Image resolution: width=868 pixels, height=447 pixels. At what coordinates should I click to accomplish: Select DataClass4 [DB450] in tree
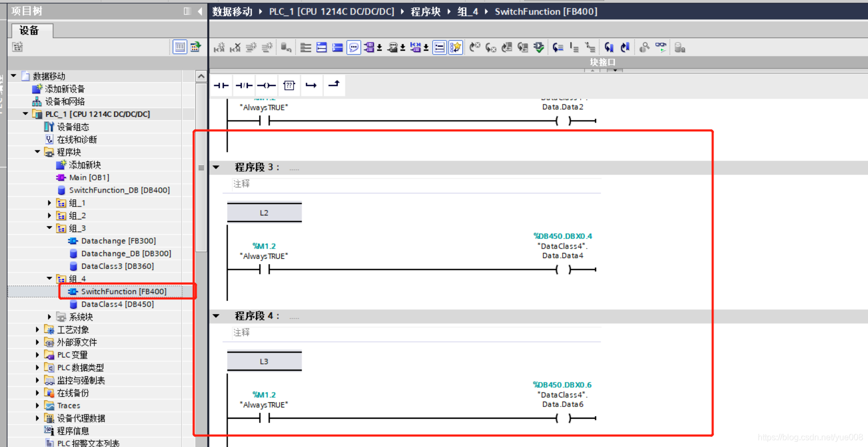pos(117,304)
